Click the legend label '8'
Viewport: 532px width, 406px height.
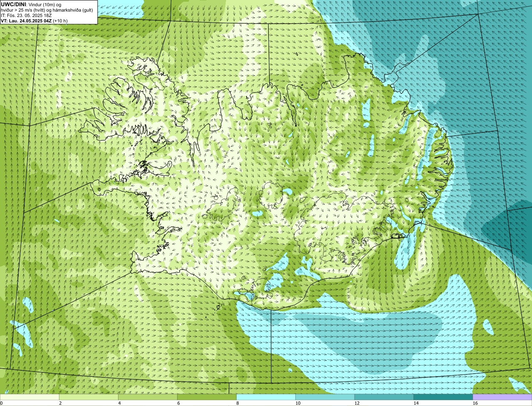coord(238,403)
